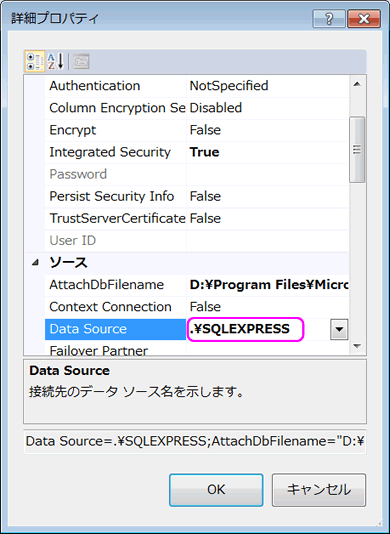390x534 pixels.
Task: Confirm with the OK button
Action: pyautogui.click(x=216, y=490)
